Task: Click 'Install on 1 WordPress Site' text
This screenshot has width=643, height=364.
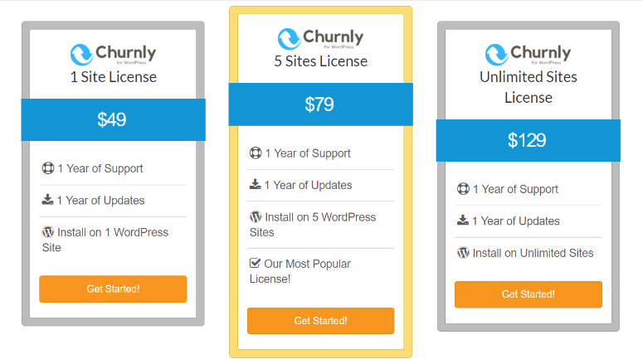Action: 105,240
